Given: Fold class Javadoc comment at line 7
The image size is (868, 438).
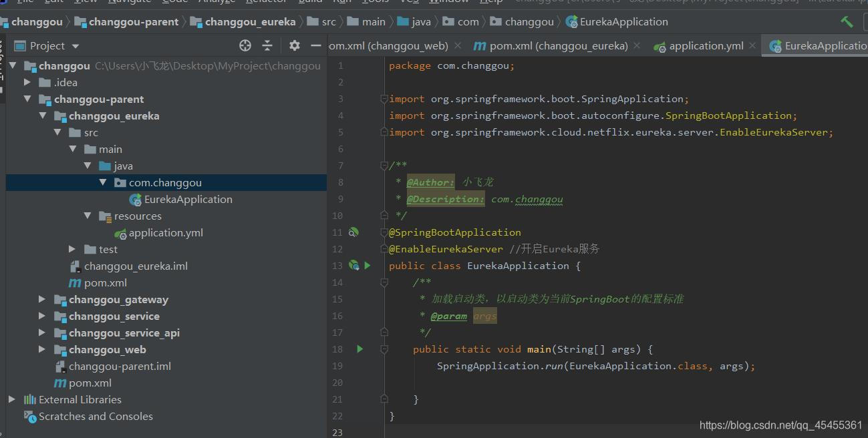Looking at the screenshot, I should pos(384,166).
